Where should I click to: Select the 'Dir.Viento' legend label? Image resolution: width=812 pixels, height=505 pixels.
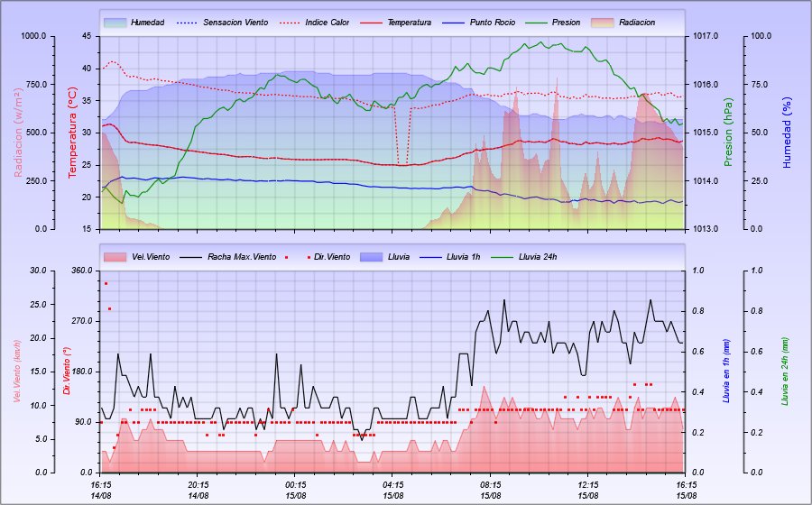[x=332, y=257]
